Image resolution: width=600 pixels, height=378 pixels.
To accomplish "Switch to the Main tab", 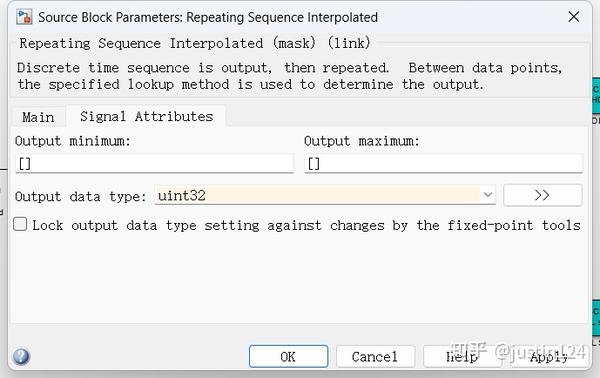I will [x=38, y=117].
